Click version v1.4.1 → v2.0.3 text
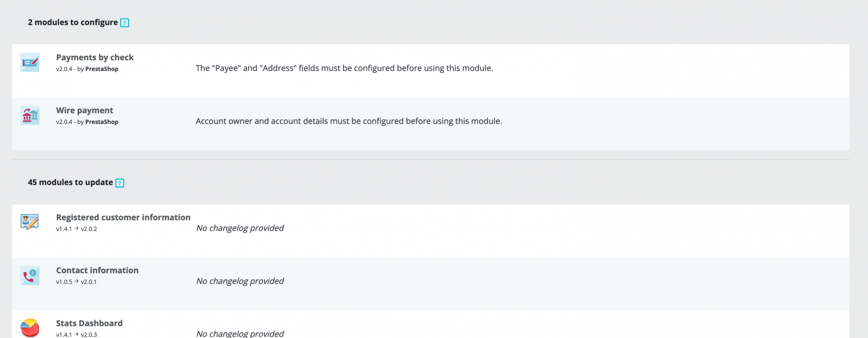 (x=76, y=334)
